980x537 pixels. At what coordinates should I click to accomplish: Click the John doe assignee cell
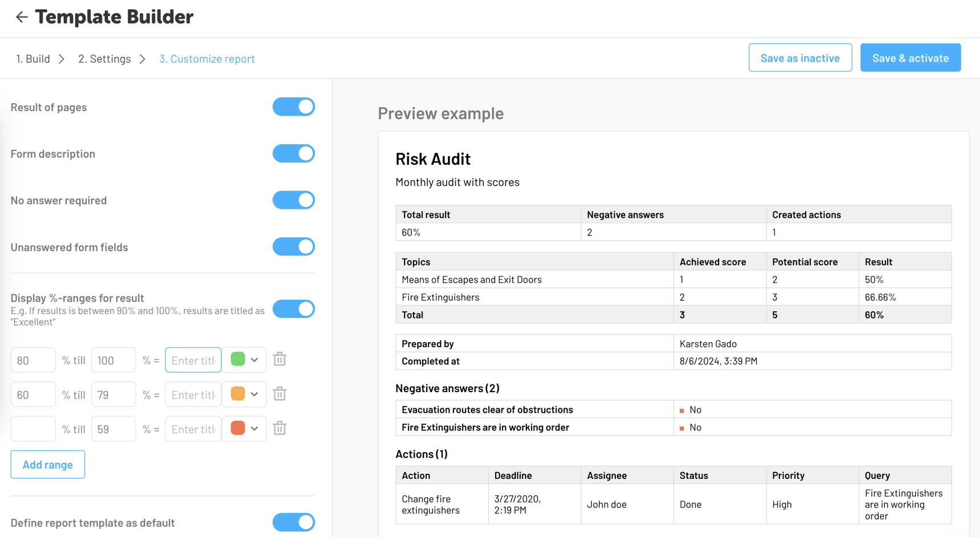tap(627, 505)
